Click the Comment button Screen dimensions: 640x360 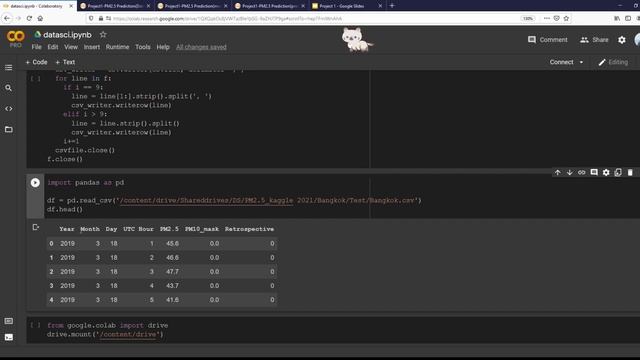point(547,40)
